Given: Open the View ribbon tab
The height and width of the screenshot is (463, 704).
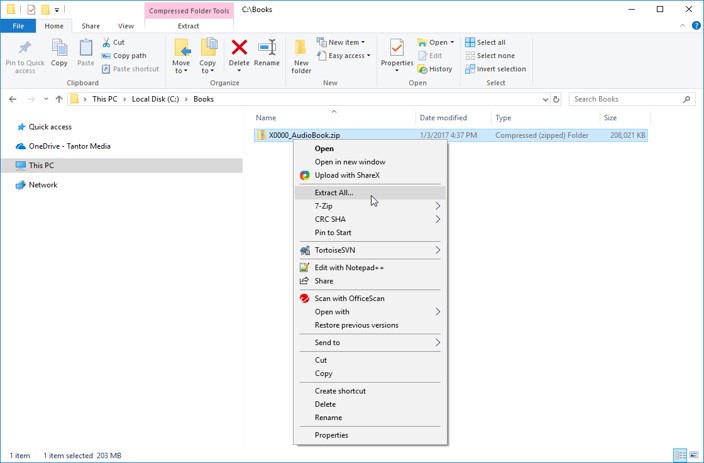Looking at the screenshot, I should [125, 26].
